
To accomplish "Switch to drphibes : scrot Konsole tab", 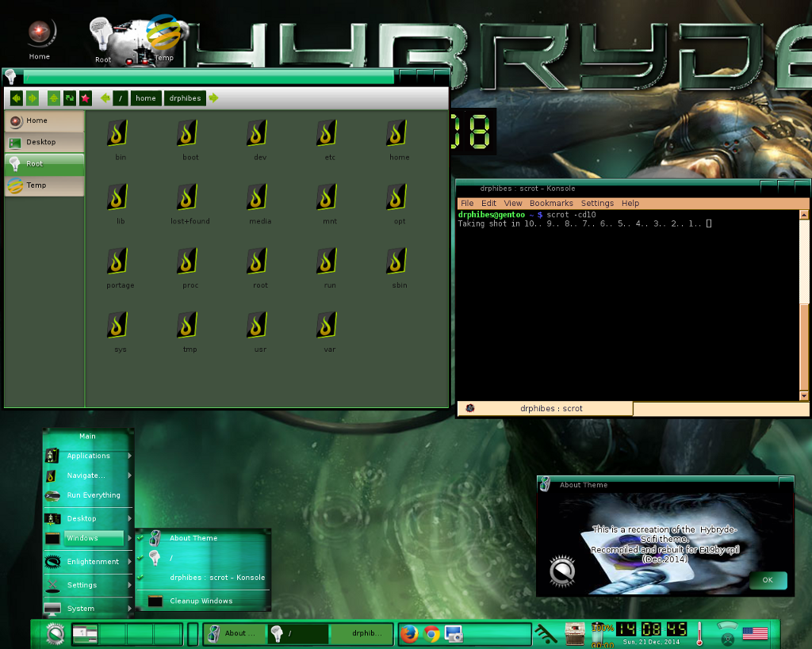I will 546,409.
